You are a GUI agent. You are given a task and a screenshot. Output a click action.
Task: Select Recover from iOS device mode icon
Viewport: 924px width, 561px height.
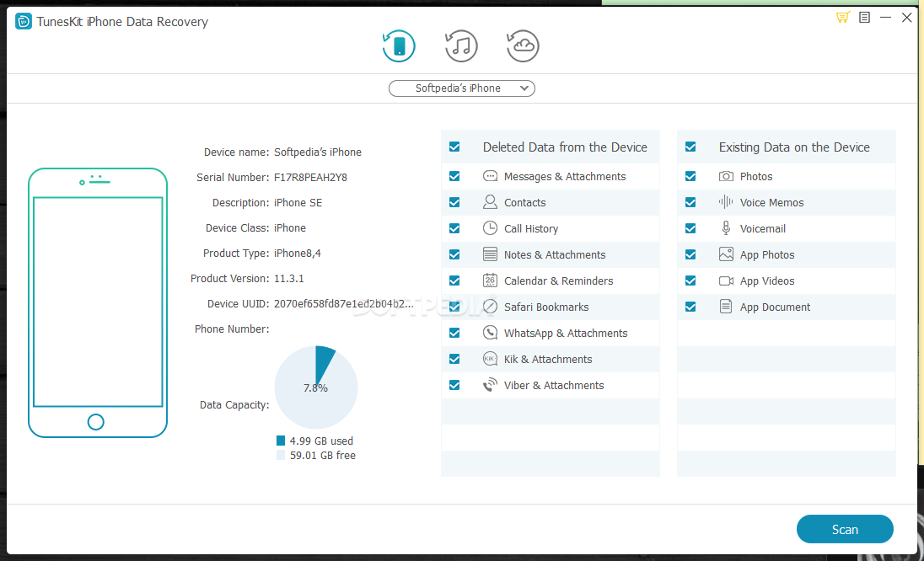point(399,46)
